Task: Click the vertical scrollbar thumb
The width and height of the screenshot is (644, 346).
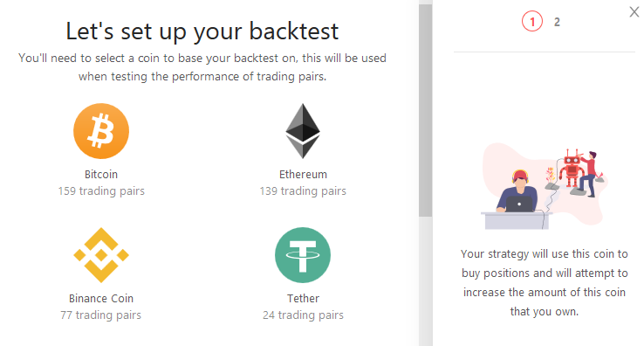Action: coord(426,110)
